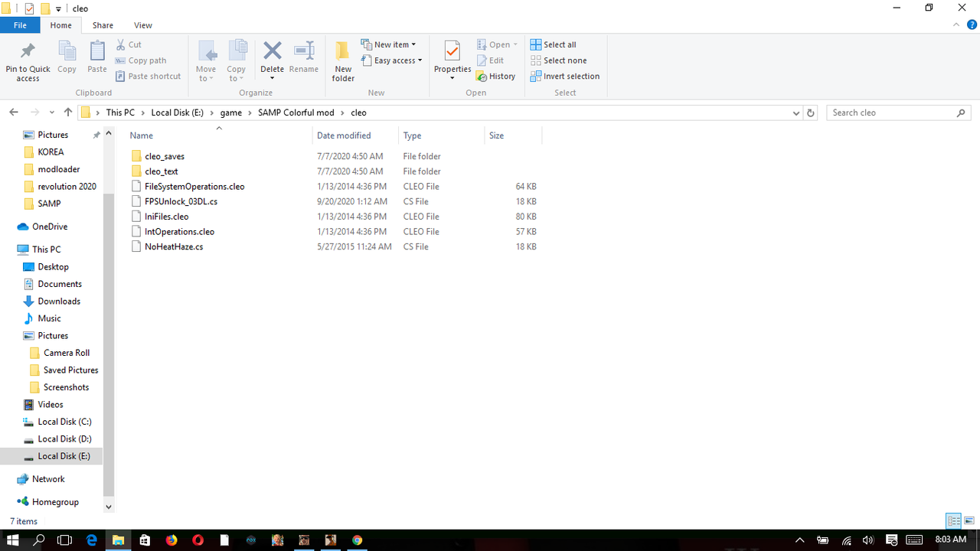Switch to details view button
The width and height of the screenshot is (980, 551).
[953, 521]
